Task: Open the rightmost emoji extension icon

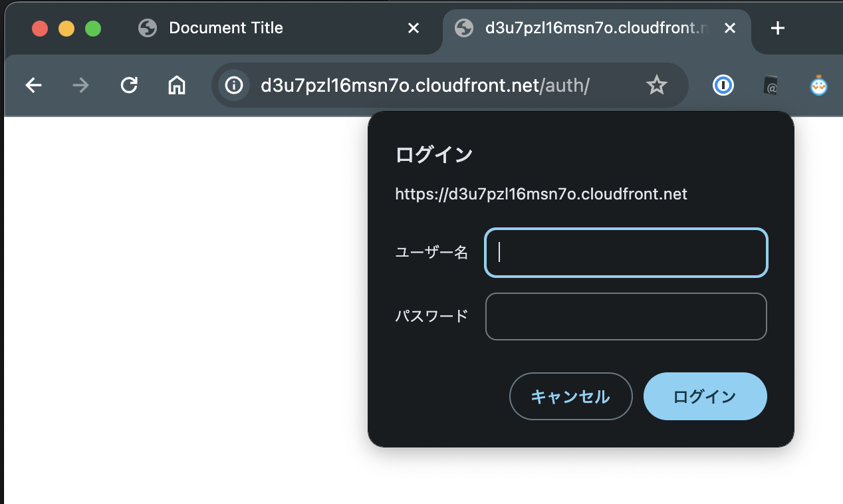Action: (818, 85)
